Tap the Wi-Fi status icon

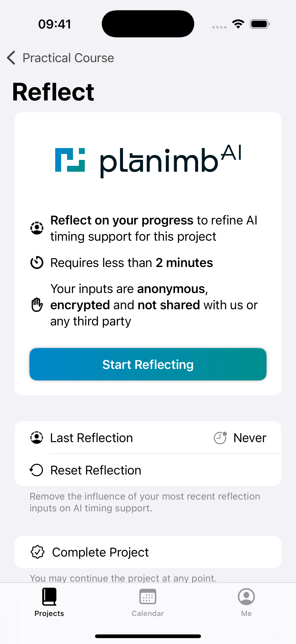coord(238,24)
